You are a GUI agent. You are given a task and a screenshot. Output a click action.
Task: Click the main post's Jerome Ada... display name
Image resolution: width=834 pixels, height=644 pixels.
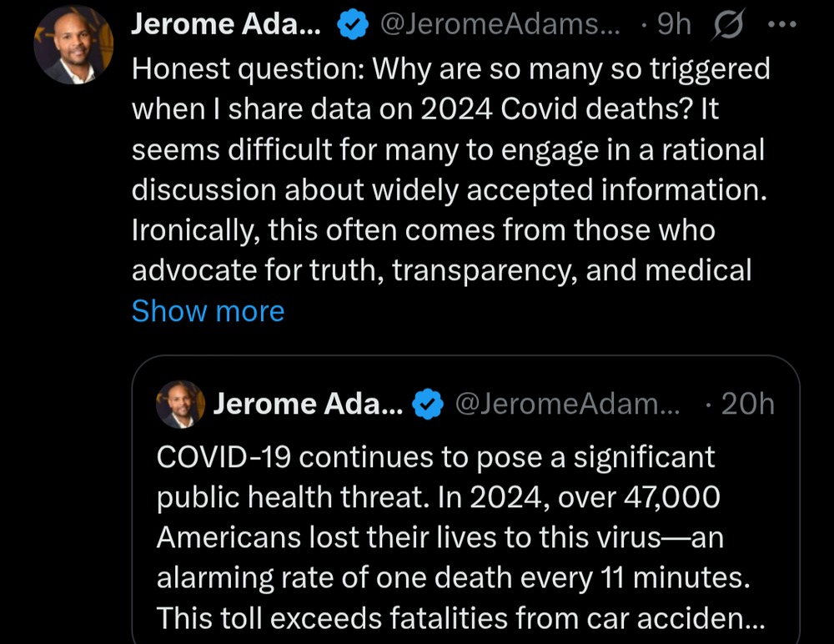(x=225, y=27)
